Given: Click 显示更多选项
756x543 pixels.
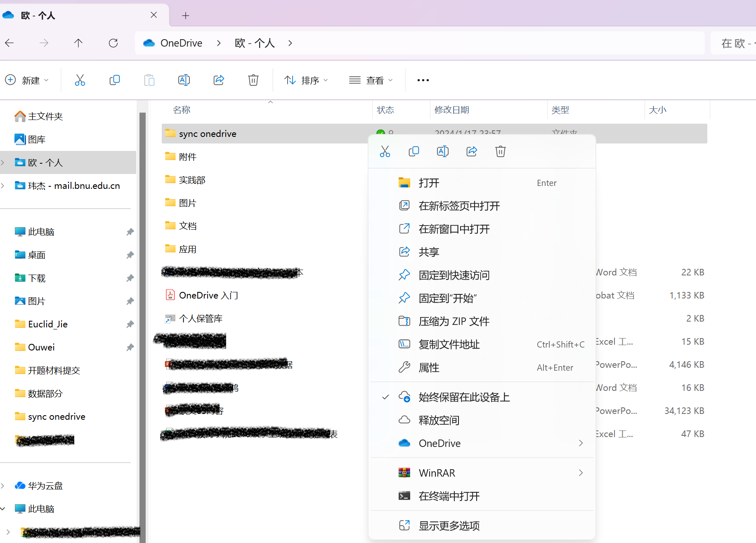Looking at the screenshot, I should point(482,526).
